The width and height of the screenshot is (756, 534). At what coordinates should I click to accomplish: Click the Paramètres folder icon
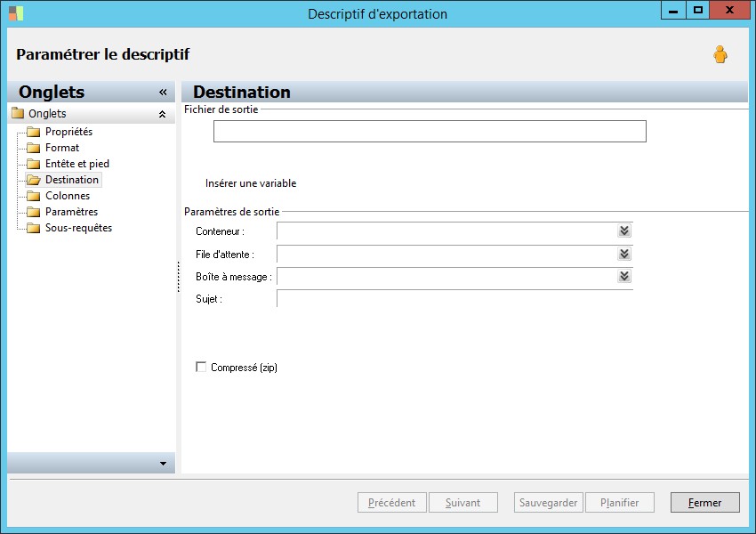(x=34, y=212)
